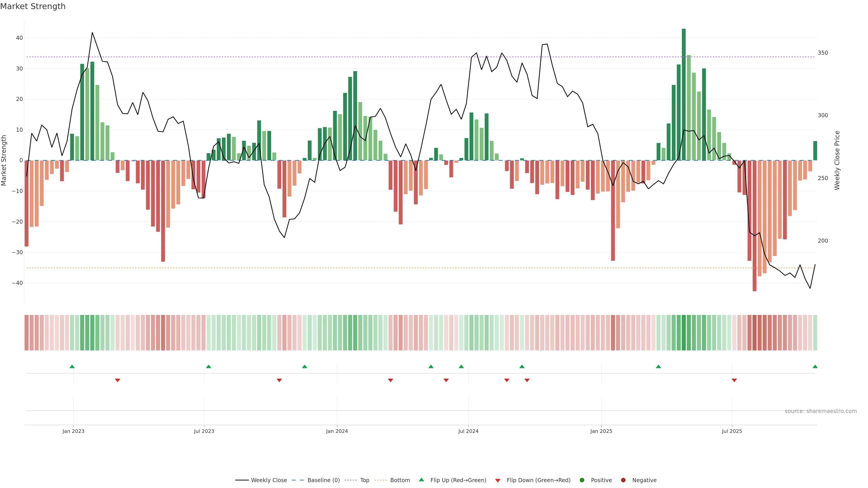This screenshot has width=868, height=488.
Task: Click the last green flip-up marker at far right
Action: pos(815,366)
